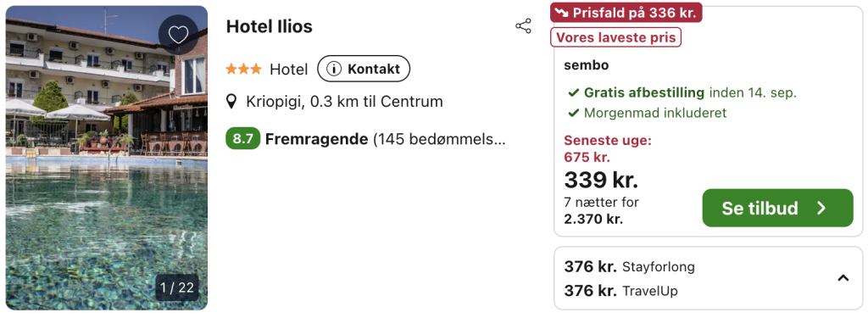Screen dimensions: 868x318
Task: Click the location pin icon beside Kriopigi
Action: coord(232,102)
